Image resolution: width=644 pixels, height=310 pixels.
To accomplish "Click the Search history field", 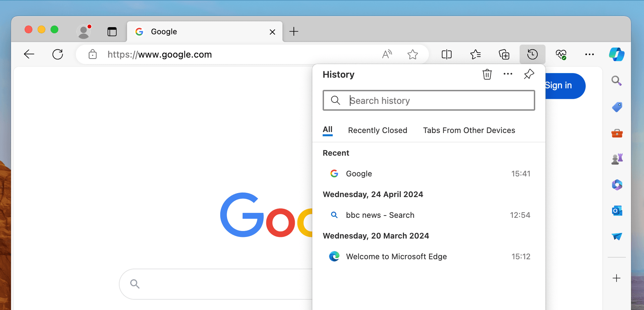I will click(429, 100).
